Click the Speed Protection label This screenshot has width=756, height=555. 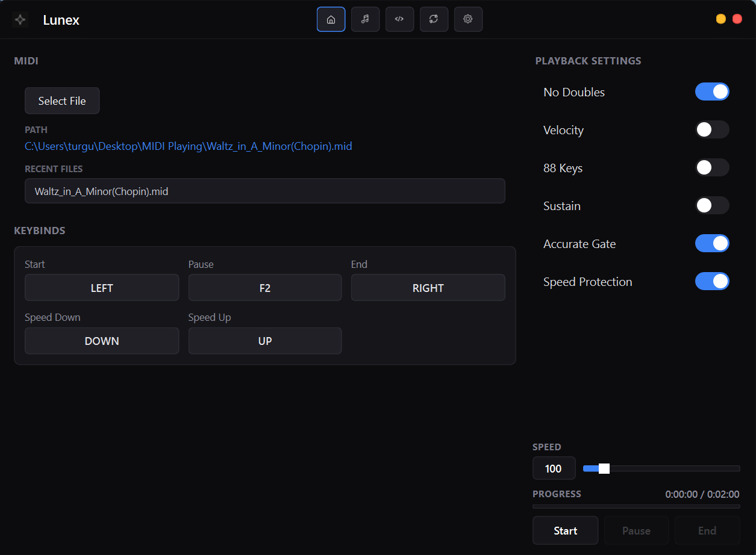[588, 282]
